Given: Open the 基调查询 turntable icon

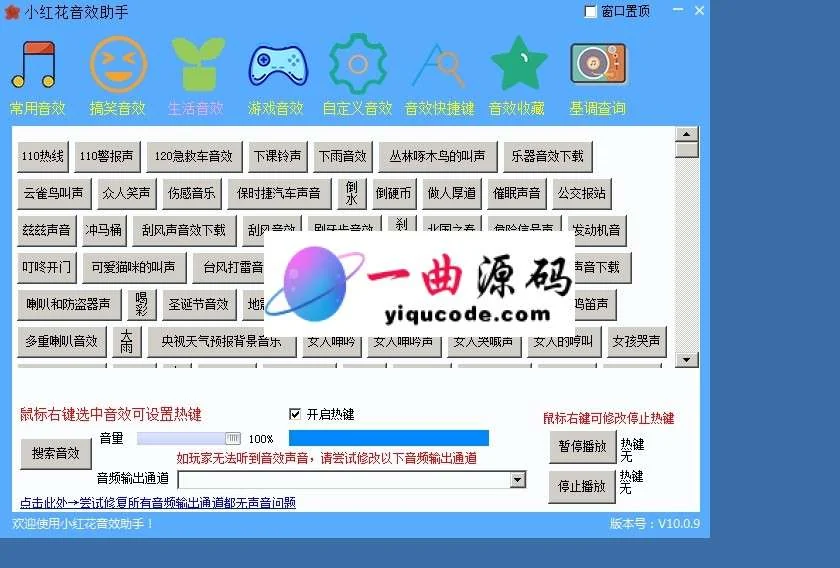Looking at the screenshot, I should click(x=598, y=64).
